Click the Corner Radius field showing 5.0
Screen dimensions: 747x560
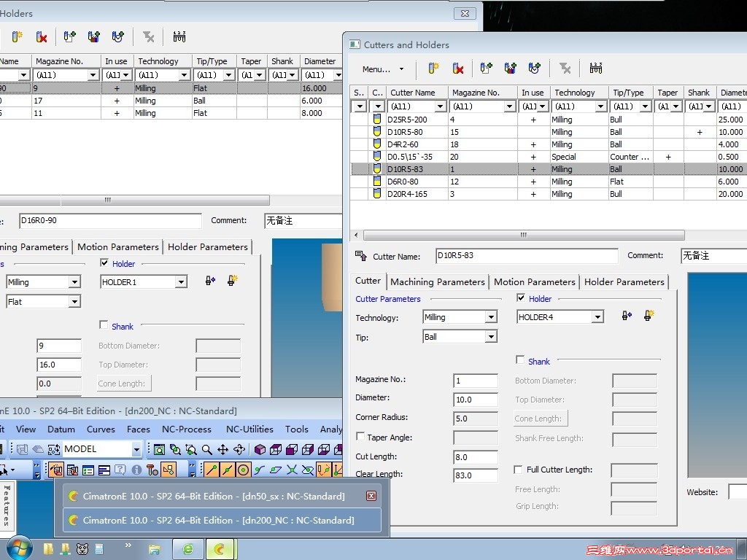pyautogui.click(x=475, y=419)
